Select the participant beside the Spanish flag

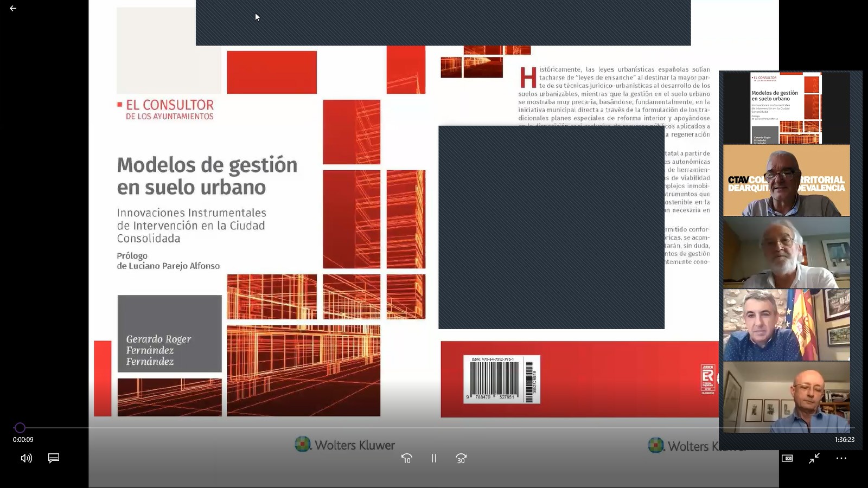click(x=786, y=325)
